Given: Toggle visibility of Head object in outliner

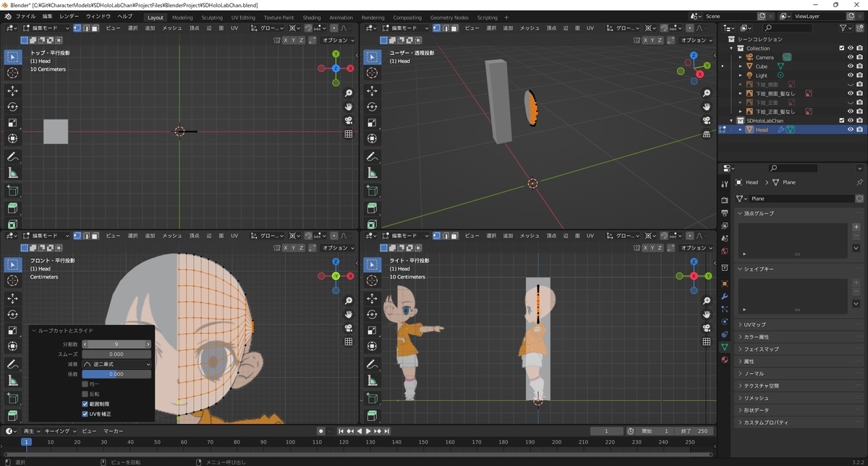Looking at the screenshot, I should [x=850, y=130].
